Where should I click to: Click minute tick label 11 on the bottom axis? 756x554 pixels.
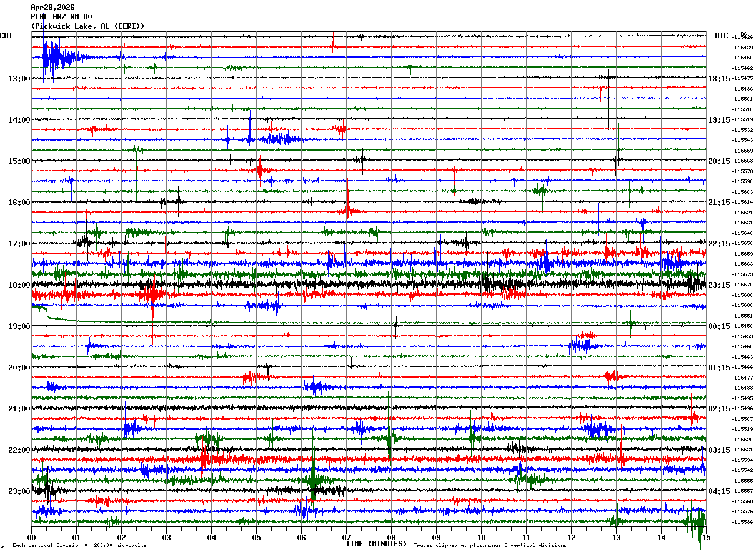coord(526,538)
